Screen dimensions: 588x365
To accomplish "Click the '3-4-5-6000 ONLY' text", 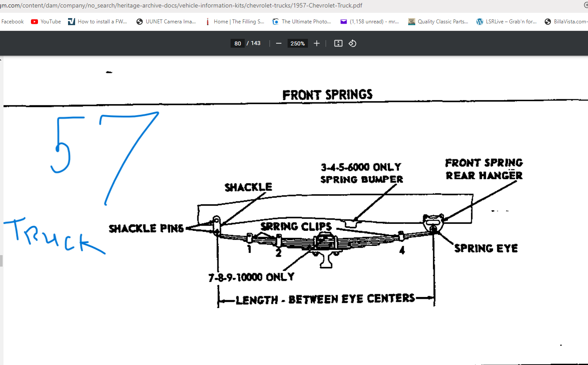I will pyautogui.click(x=361, y=167).
